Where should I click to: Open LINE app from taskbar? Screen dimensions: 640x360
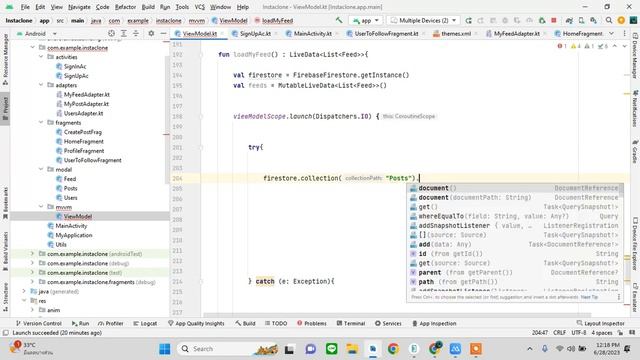click(331, 349)
